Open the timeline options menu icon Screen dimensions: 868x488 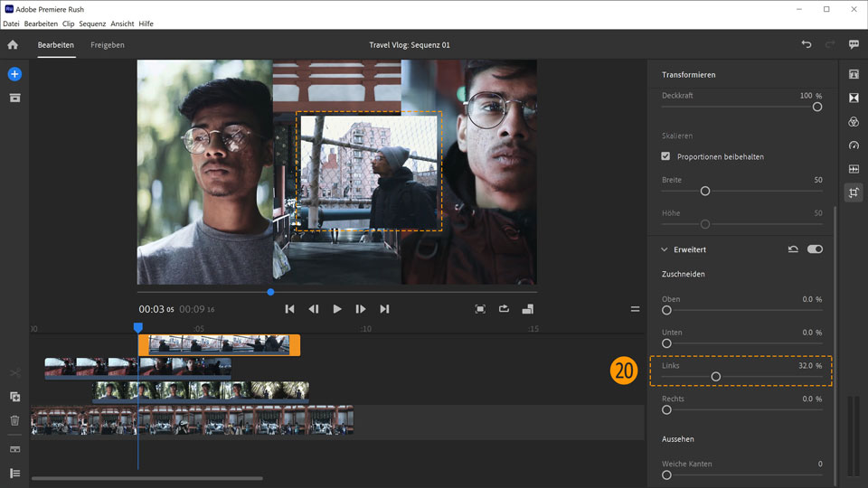coord(635,309)
